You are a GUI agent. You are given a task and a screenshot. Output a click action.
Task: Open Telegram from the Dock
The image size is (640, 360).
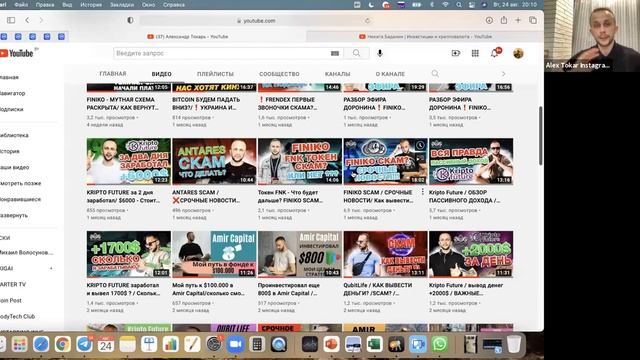click(84, 344)
